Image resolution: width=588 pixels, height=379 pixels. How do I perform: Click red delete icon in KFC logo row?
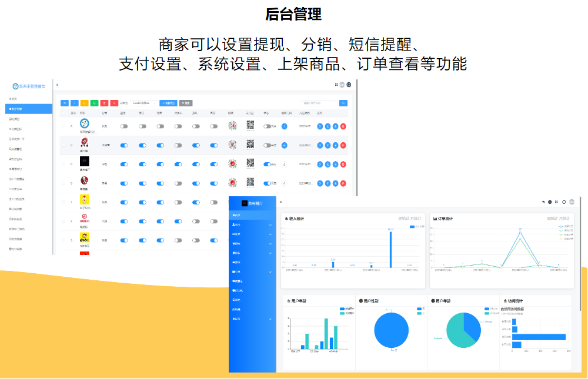click(343, 183)
